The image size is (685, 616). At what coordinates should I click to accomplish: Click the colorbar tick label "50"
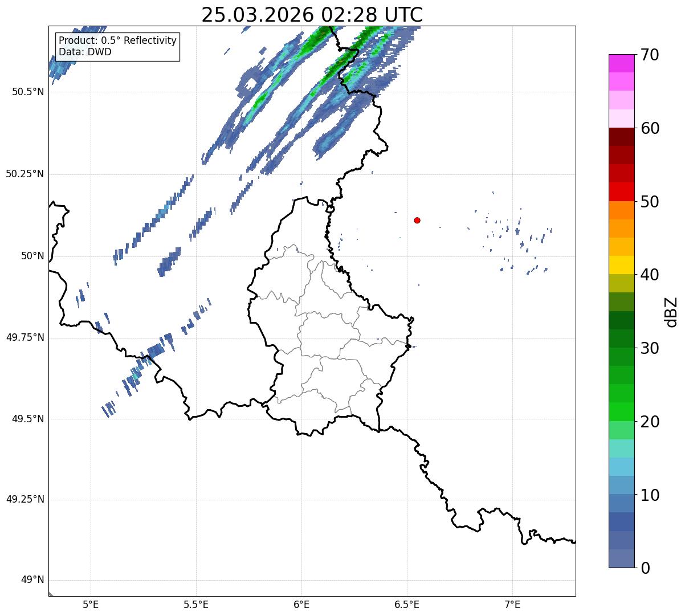649,202
